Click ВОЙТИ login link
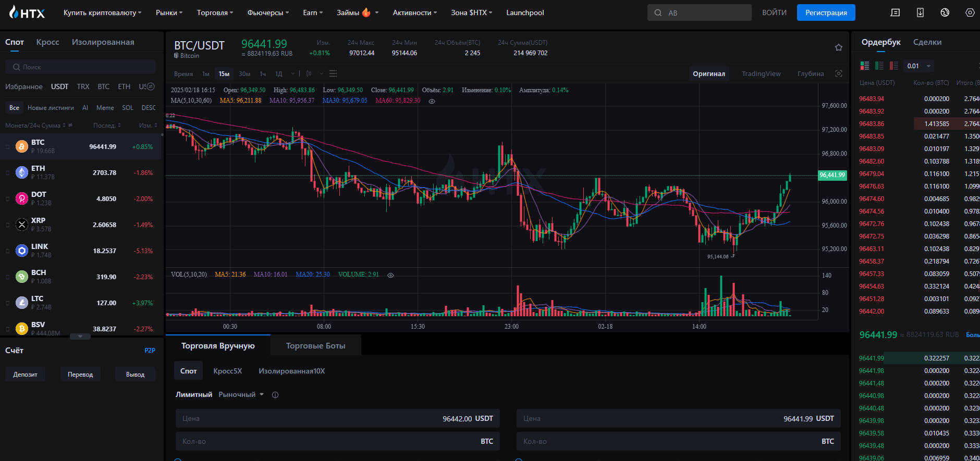 pos(774,13)
